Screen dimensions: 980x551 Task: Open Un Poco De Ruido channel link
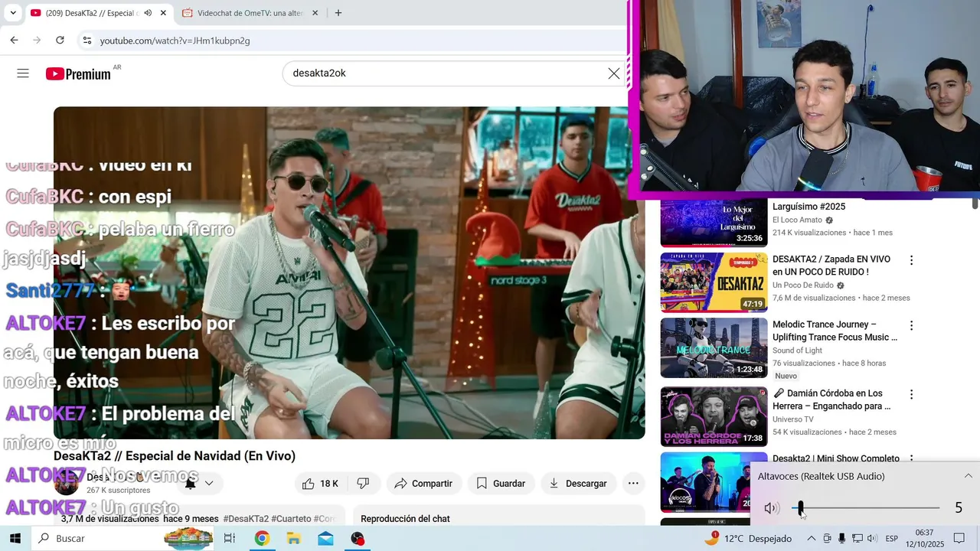803,285
